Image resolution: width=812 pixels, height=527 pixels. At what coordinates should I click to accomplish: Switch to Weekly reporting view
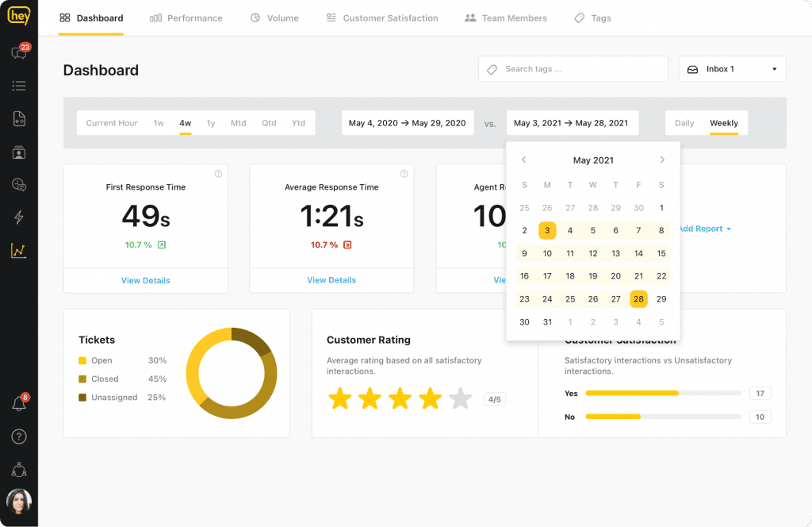(x=724, y=123)
